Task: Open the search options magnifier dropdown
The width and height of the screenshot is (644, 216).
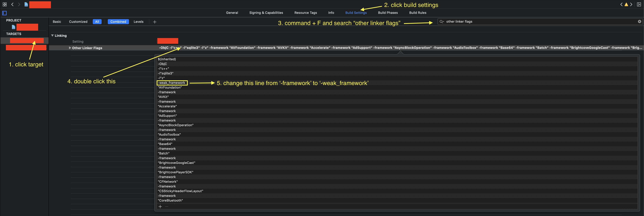Action: point(442,21)
